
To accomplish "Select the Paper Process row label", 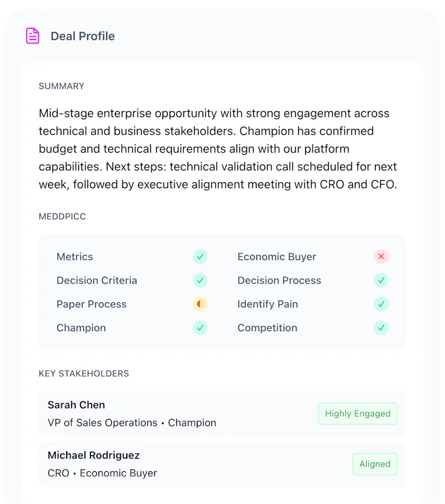I will [91, 304].
